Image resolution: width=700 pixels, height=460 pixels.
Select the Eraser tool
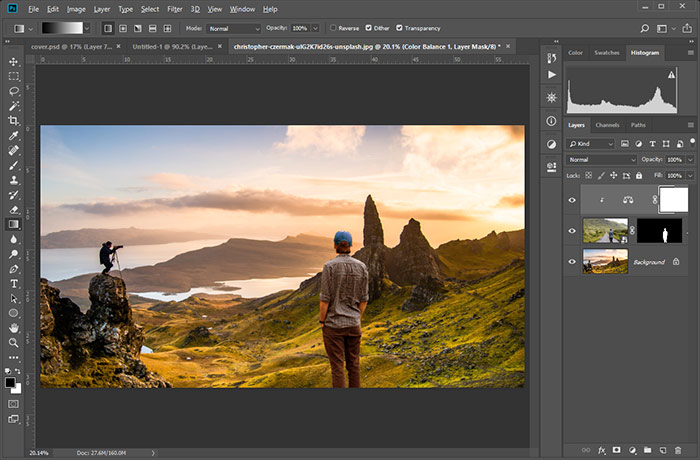point(14,209)
